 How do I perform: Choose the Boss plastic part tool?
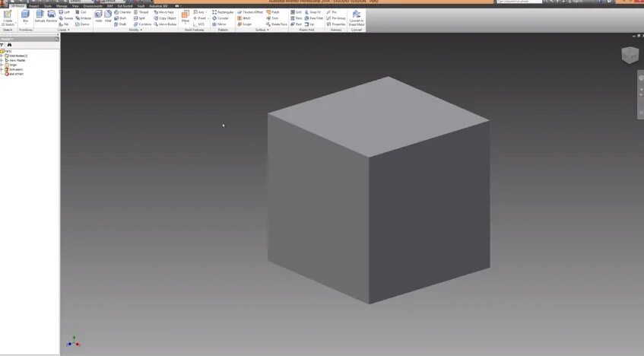tap(296, 18)
